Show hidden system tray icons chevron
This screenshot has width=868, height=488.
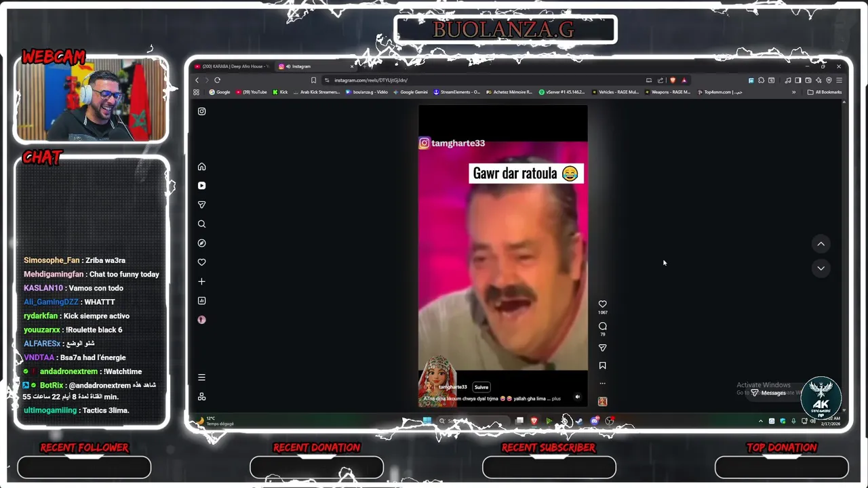760,421
